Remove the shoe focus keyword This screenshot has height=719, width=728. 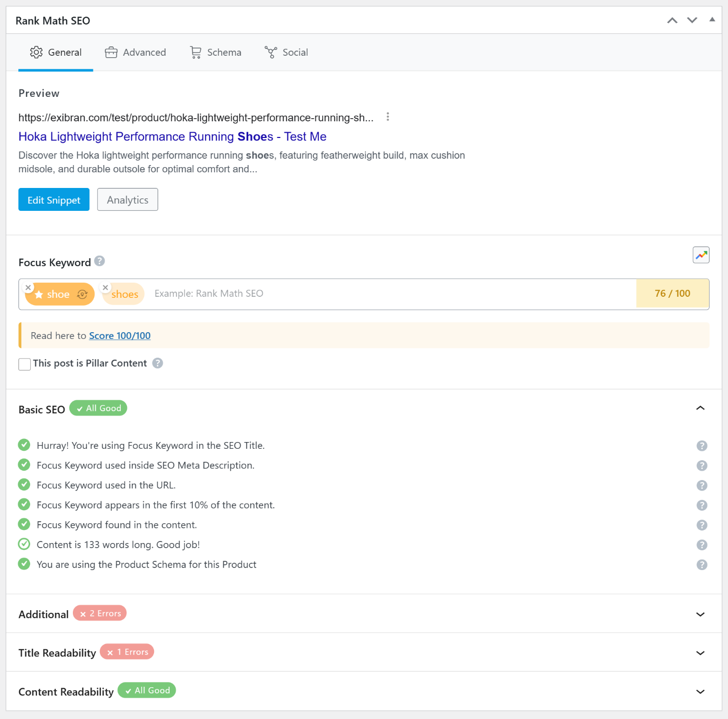(x=28, y=287)
